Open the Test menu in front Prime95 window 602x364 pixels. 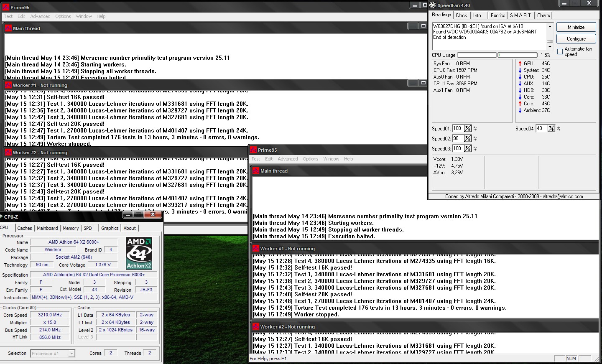(256, 159)
